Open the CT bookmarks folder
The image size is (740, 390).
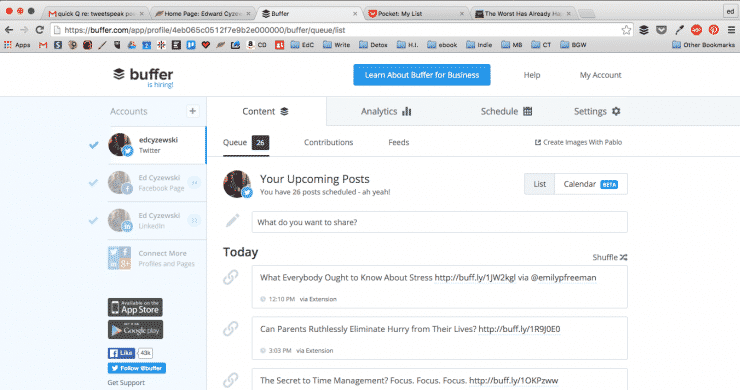click(x=541, y=45)
